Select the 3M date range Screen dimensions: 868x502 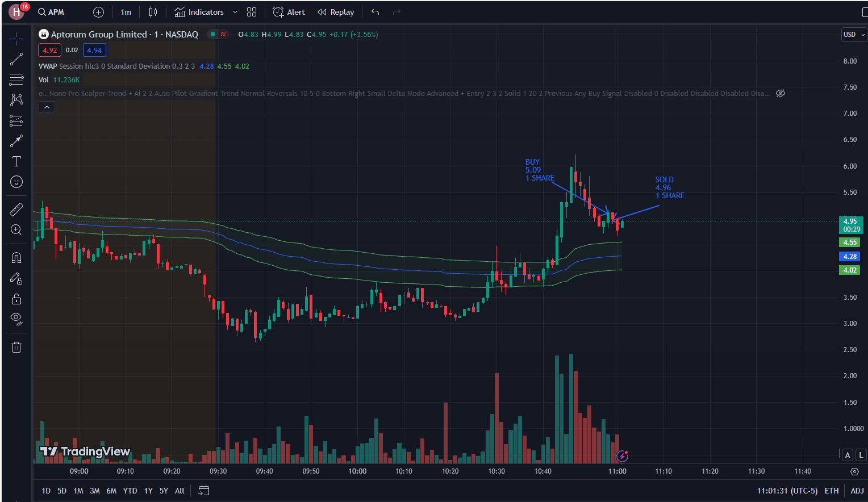(x=95, y=491)
